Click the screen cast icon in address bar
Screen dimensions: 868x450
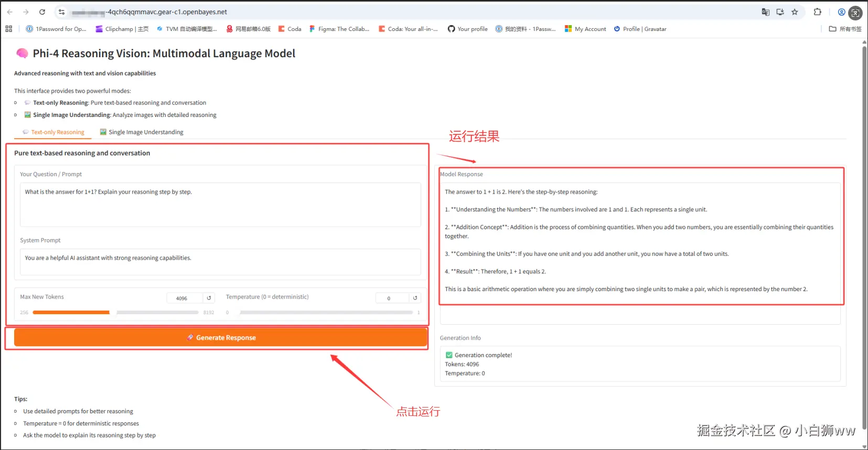click(780, 12)
